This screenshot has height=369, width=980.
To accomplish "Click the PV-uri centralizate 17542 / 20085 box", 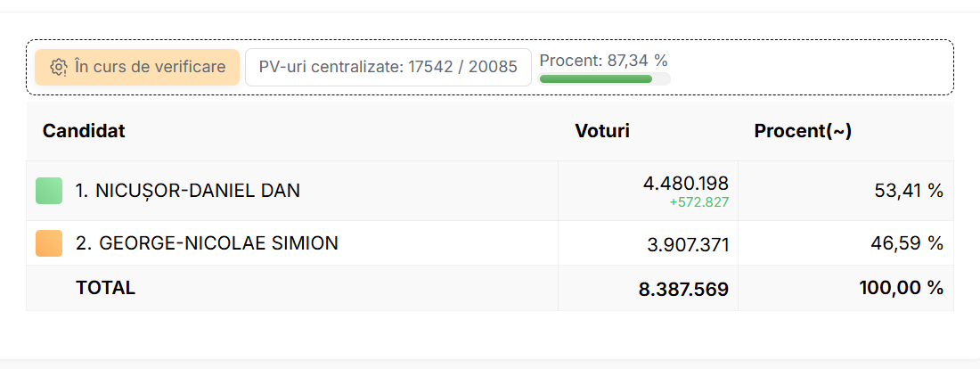I will (388, 67).
